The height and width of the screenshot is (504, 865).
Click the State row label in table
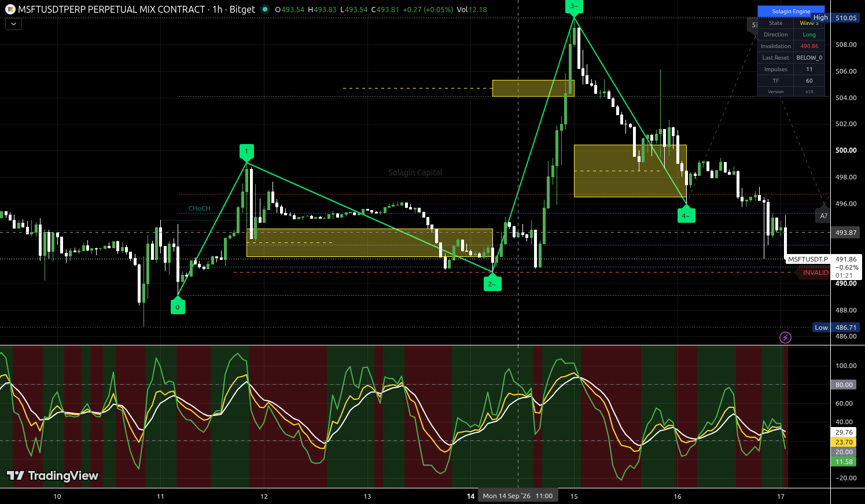click(776, 23)
